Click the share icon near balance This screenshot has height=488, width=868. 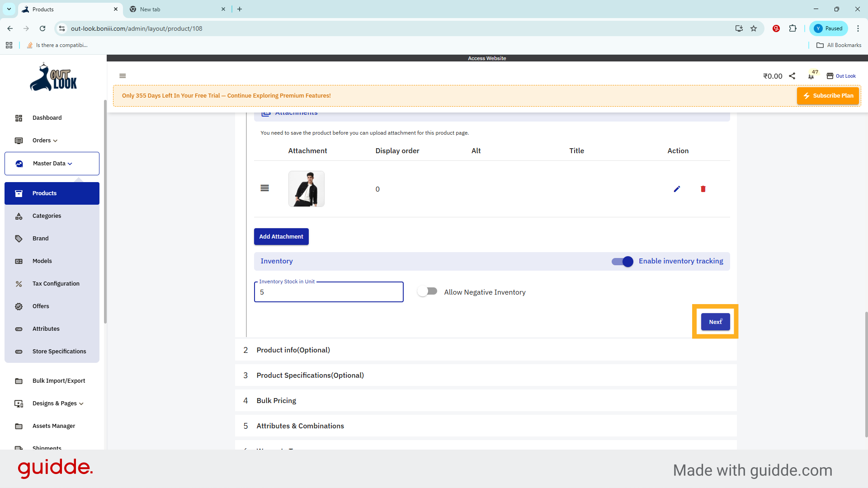792,76
